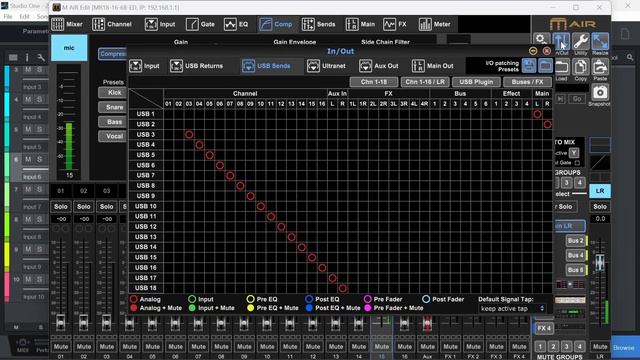The height and width of the screenshot is (360, 640).
Task: Open the Input view in top toolbar
Action: [160, 24]
